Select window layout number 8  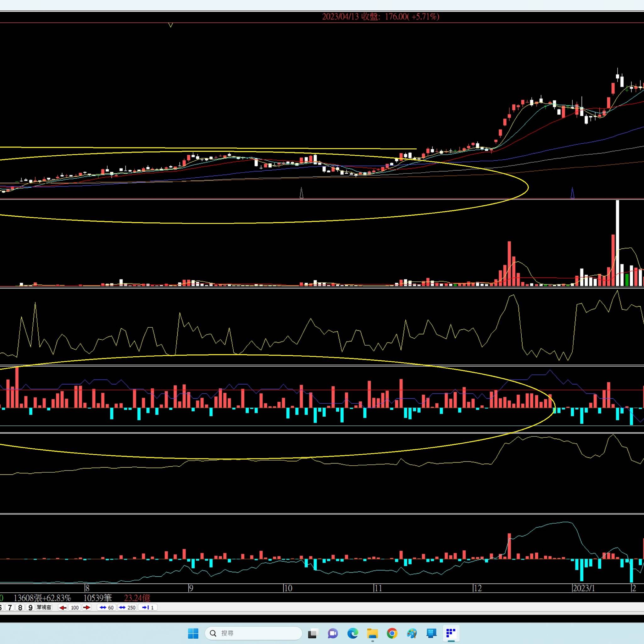(x=20, y=607)
